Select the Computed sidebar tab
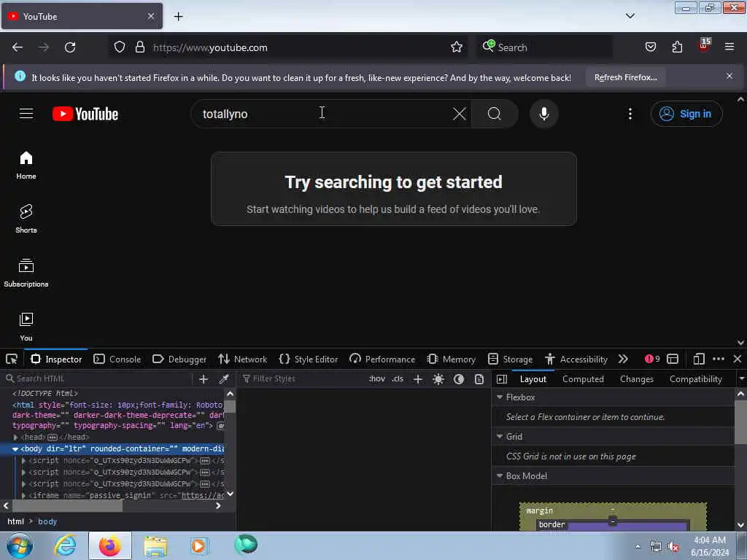747x560 pixels. coord(583,379)
